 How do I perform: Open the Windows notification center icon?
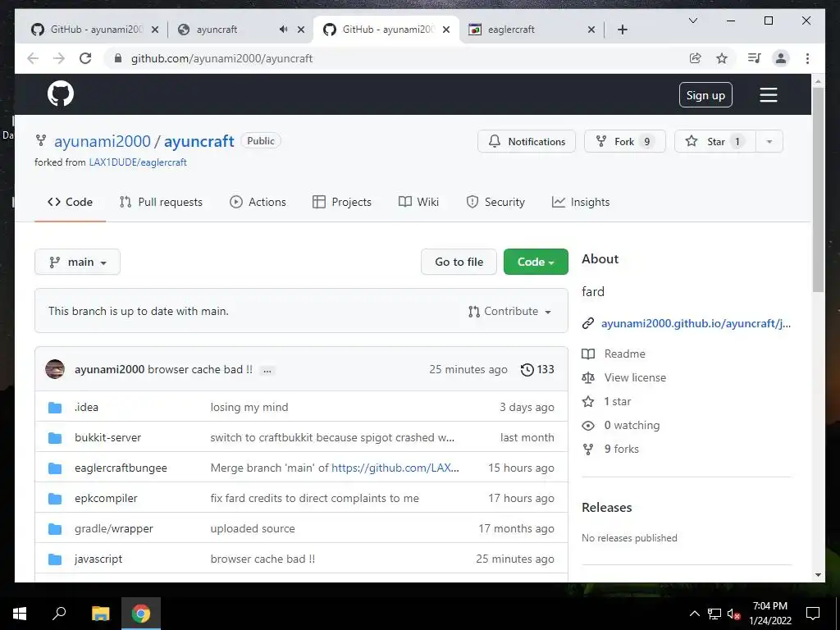click(813, 614)
